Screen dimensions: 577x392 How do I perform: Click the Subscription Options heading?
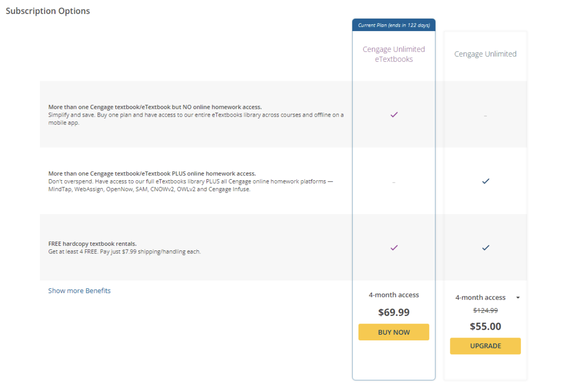click(x=48, y=11)
